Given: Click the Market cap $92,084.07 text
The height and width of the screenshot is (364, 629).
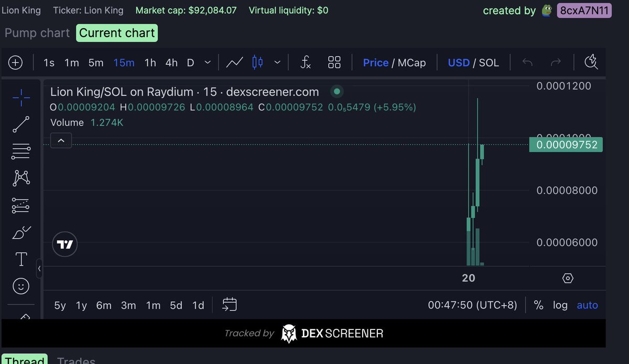Looking at the screenshot, I should pyautogui.click(x=186, y=10).
